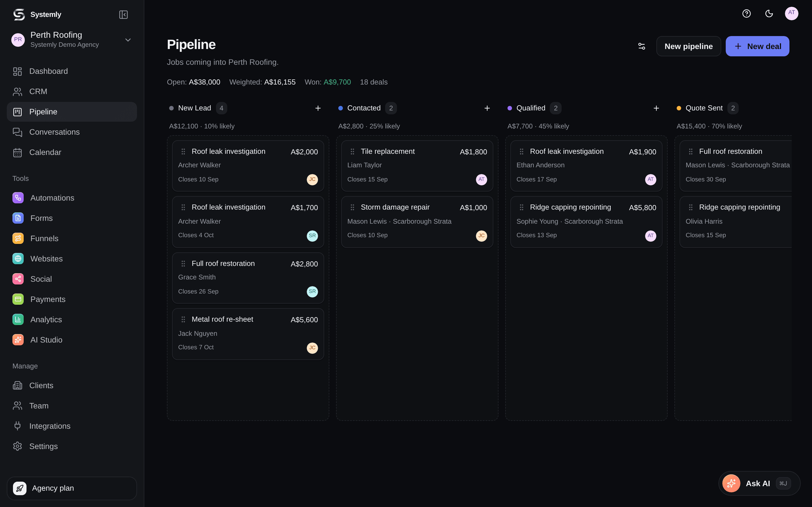Toggle dark mode moon icon
Viewport: 812px width, 507px height.
[769, 14]
